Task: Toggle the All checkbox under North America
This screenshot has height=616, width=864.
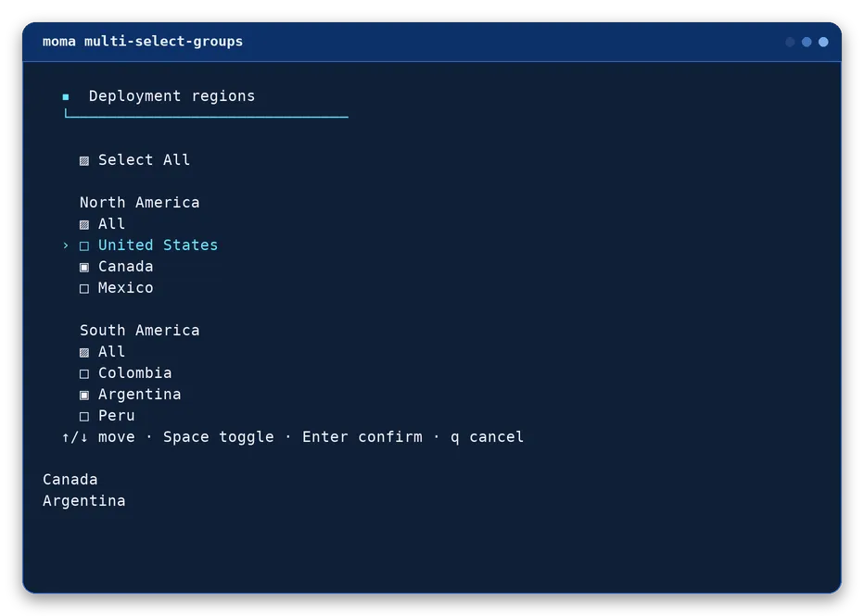Action: 84,224
